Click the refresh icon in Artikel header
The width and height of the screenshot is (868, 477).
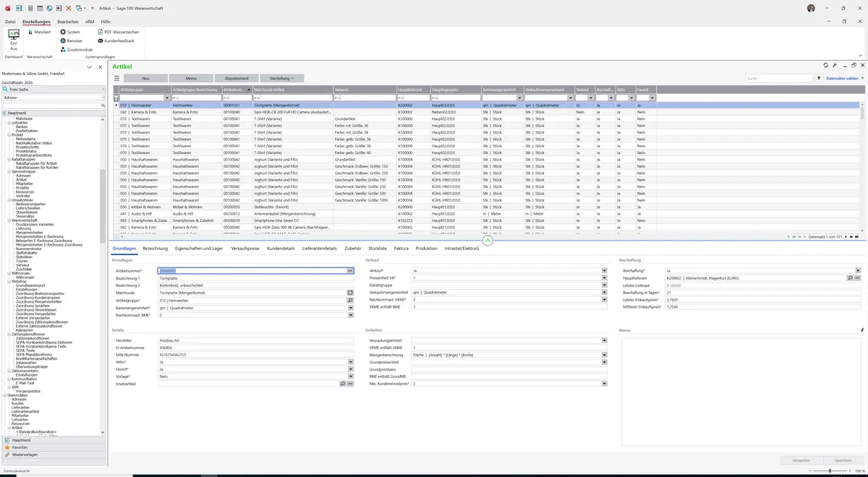point(825,66)
